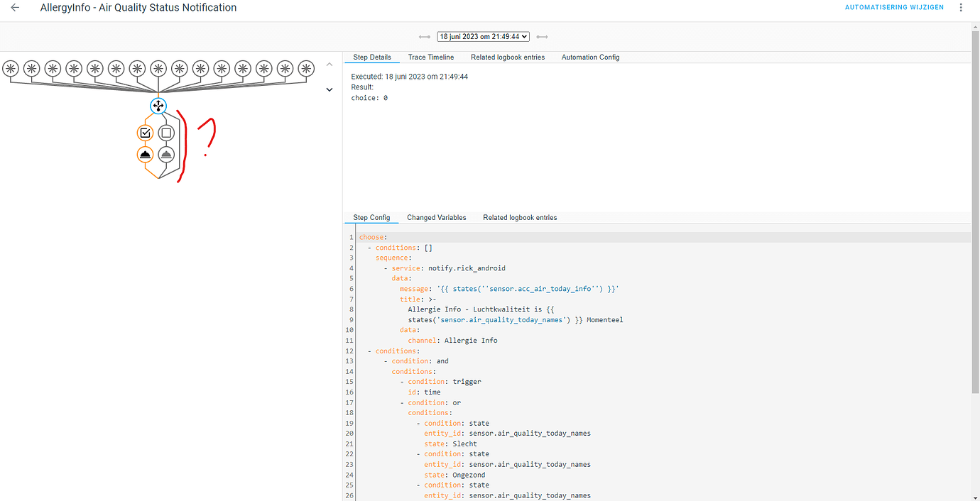Select the stop node in the right branch

tap(166, 132)
